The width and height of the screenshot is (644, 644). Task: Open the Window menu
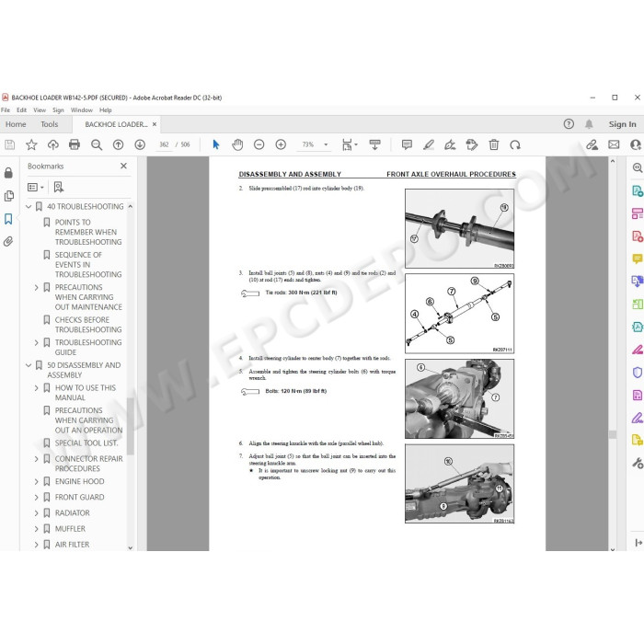(x=82, y=110)
